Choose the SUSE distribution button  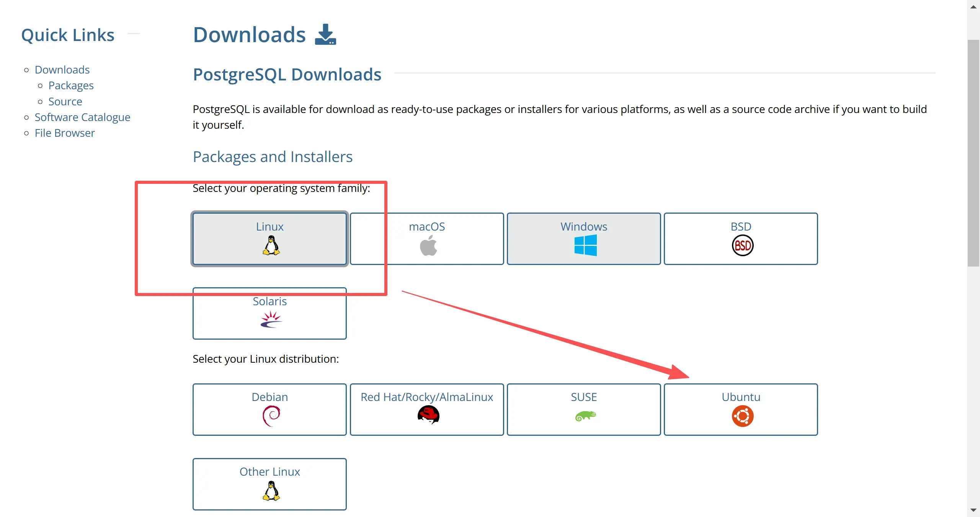pos(584,409)
